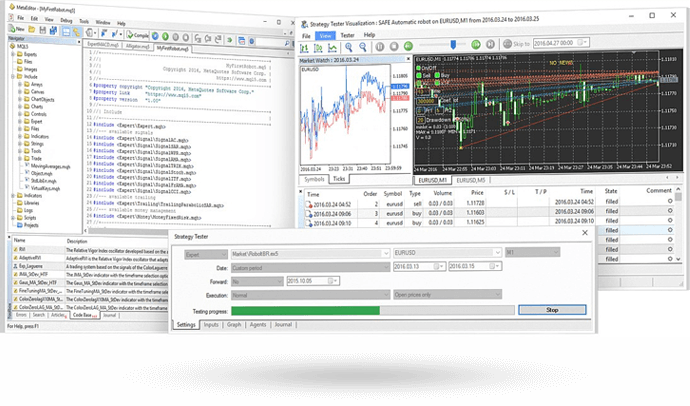Open the Custom period date dropdown
The image size is (690, 406).
(311, 267)
